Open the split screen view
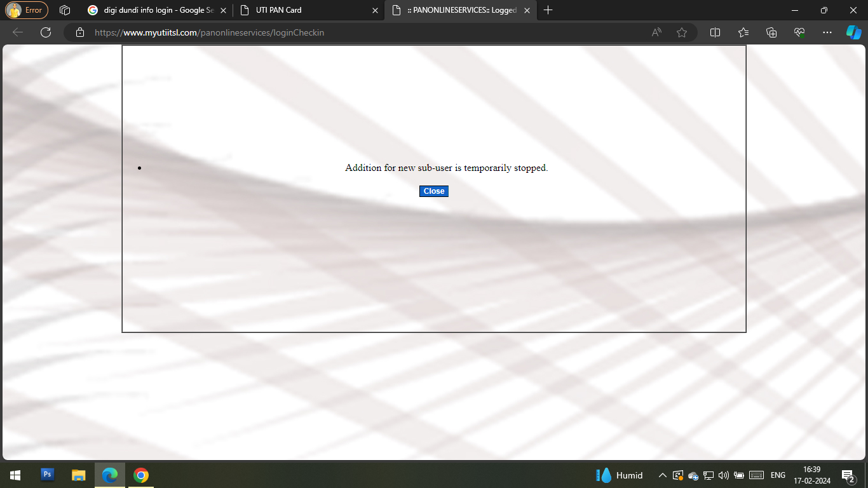Screen dimensions: 868x488 tap(715, 32)
